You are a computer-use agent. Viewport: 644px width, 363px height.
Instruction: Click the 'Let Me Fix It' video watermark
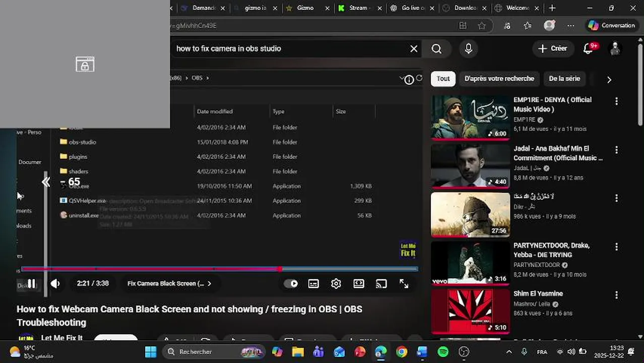click(408, 250)
